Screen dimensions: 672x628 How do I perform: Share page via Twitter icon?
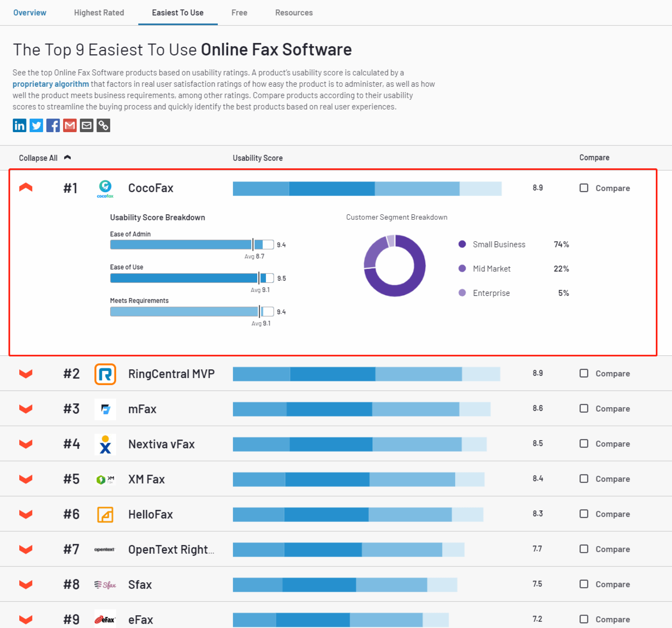(36, 125)
